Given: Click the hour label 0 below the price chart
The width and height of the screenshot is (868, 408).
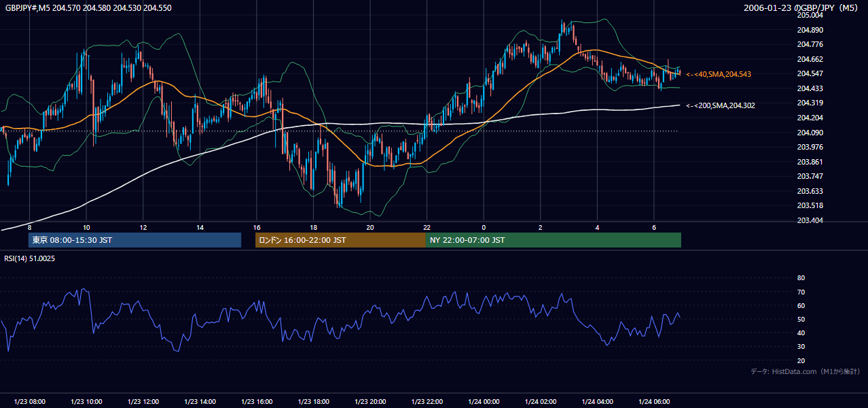Looking at the screenshot, I should pos(484,227).
